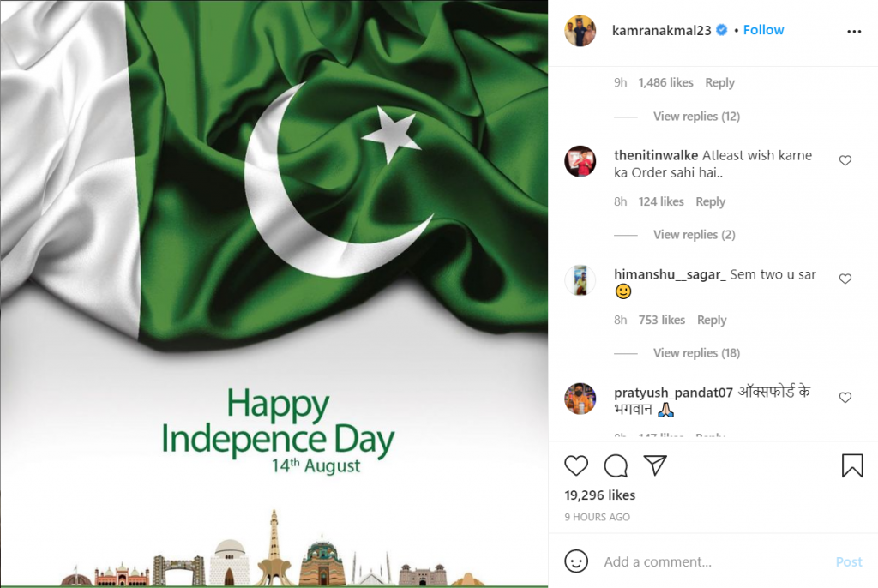Screen dimensions: 878x588
Task: Open the emoji picker smiley icon
Action: [575, 561]
